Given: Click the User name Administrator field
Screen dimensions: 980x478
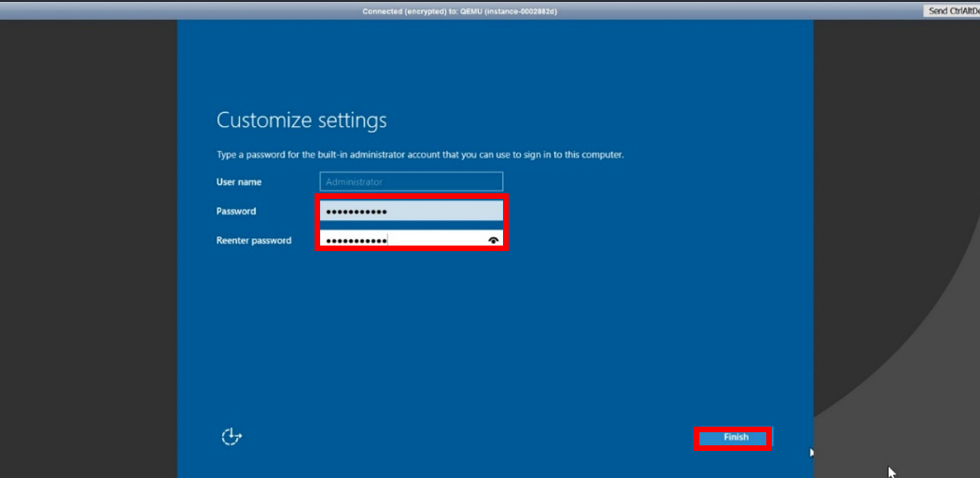Looking at the screenshot, I should coord(412,182).
